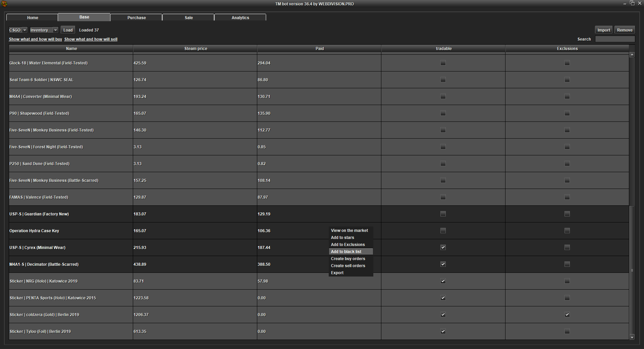Viewport: 644px width, 349px height.
Task: Select Create sell orders from context menu
Action: coord(348,266)
